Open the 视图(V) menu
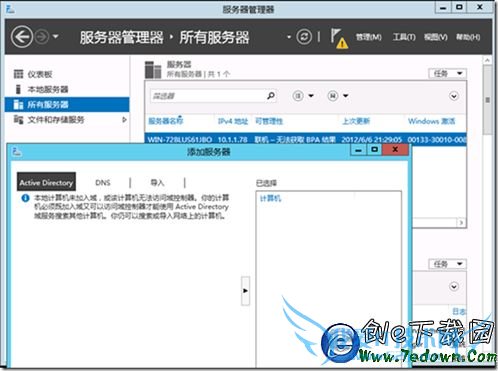 tap(435, 37)
